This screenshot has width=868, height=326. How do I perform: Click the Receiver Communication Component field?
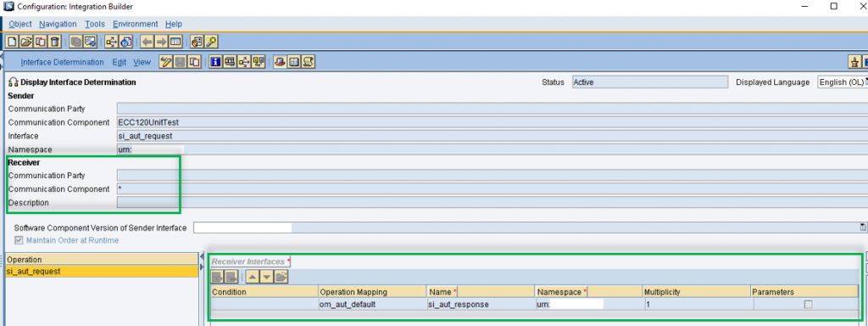click(492, 189)
